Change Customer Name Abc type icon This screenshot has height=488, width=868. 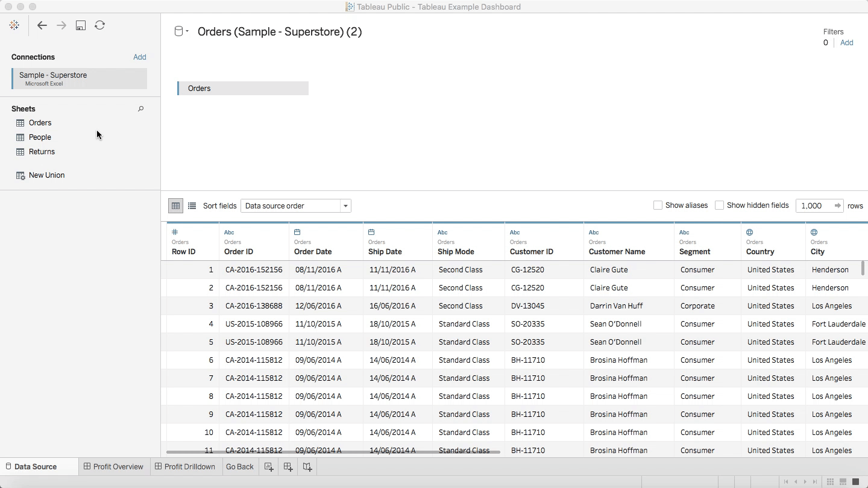click(x=594, y=232)
